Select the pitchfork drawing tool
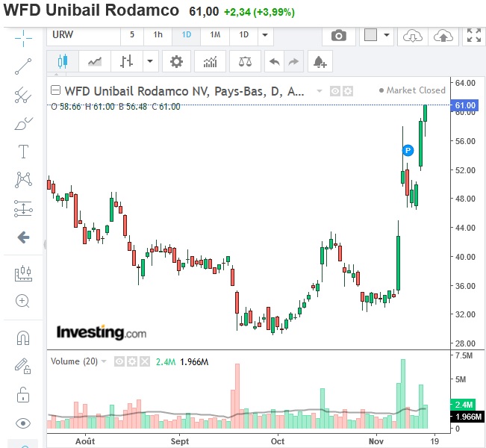486x448 pixels. pyautogui.click(x=23, y=95)
